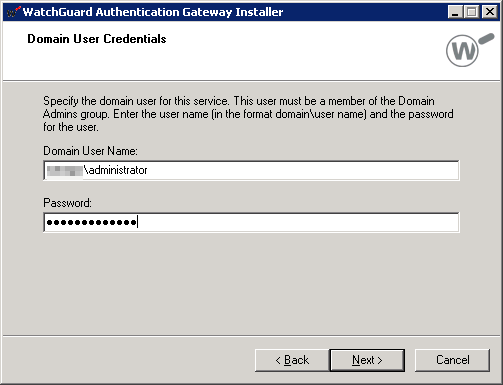Click the WatchGuard Authentication Gateway Installer title
The width and height of the screenshot is (503, 385).
[153, 12]
